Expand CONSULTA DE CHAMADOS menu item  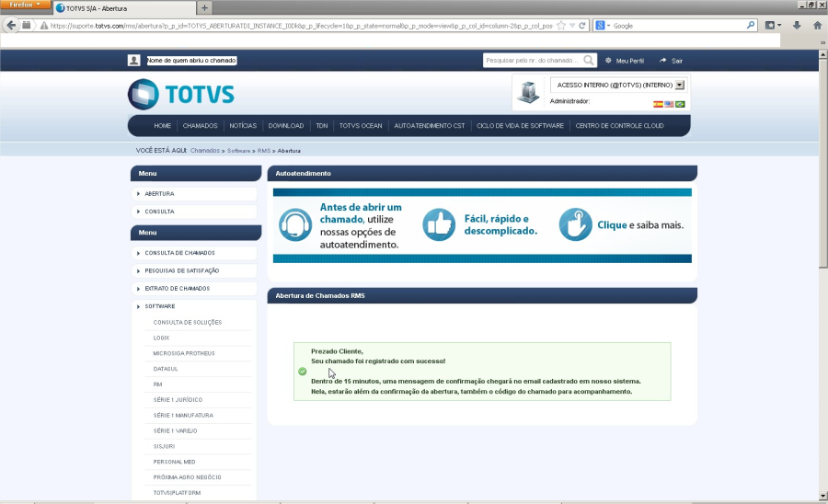coord(194,253)
